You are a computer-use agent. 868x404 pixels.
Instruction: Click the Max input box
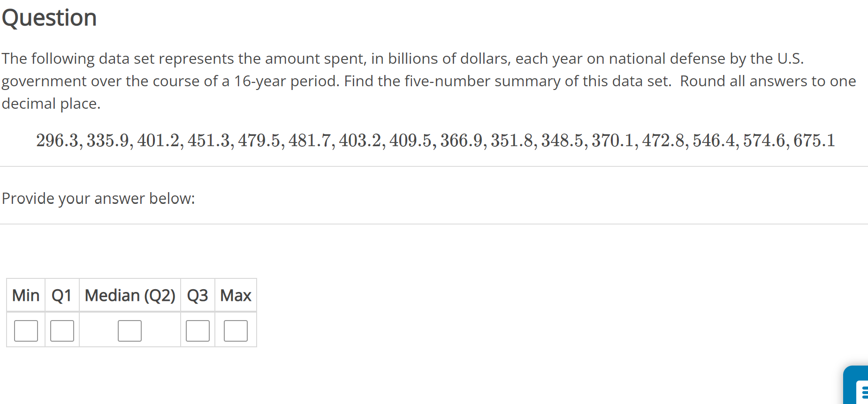236,330
